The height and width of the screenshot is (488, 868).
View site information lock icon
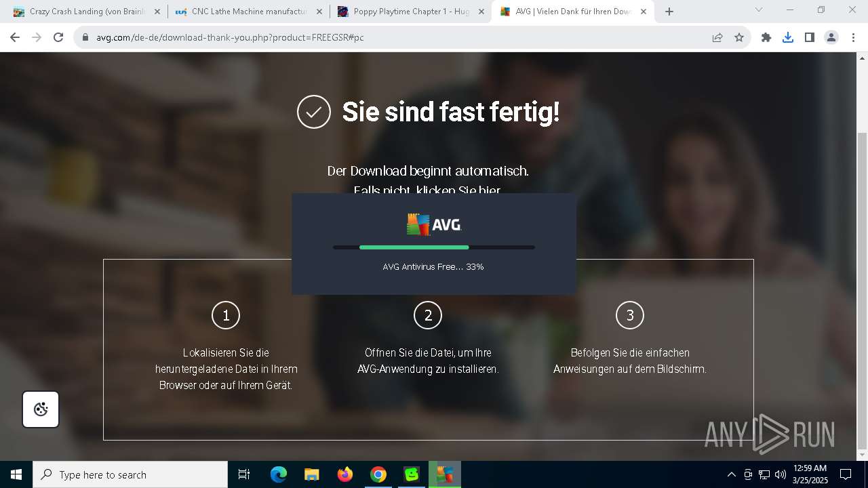(x=85, y=37)
